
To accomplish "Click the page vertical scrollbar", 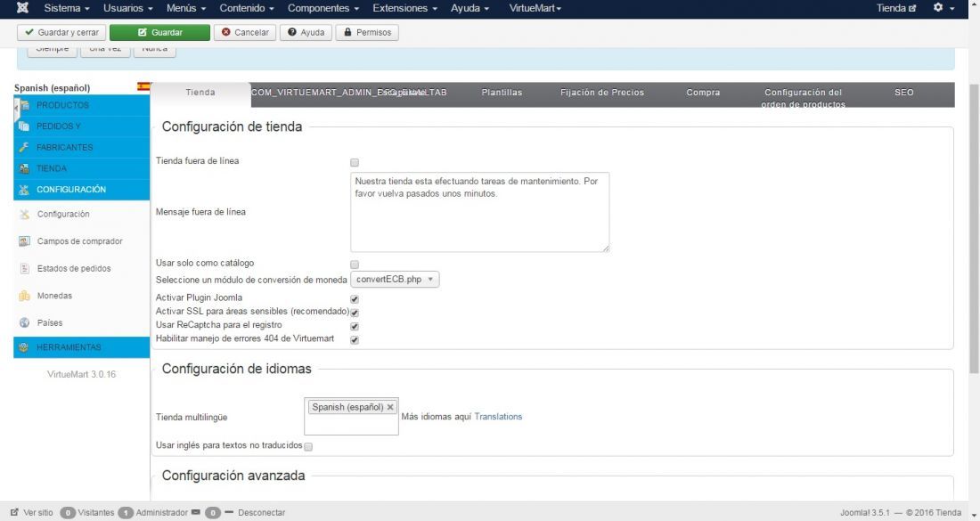I will point(974,228).
